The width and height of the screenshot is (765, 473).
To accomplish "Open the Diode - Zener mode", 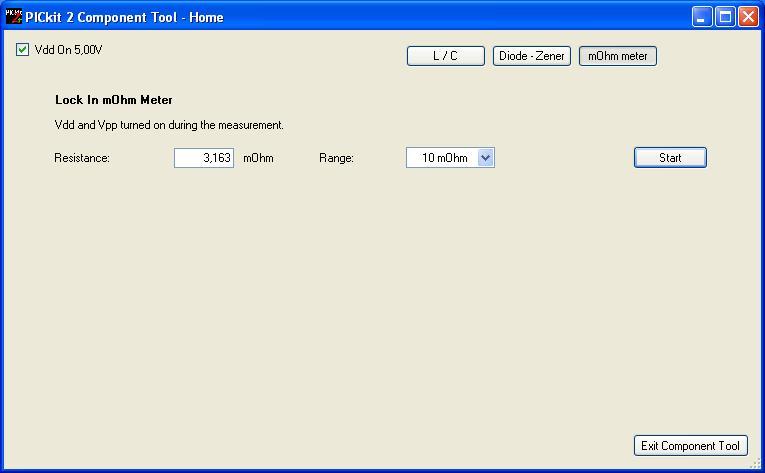I will [x=531, y=56].
